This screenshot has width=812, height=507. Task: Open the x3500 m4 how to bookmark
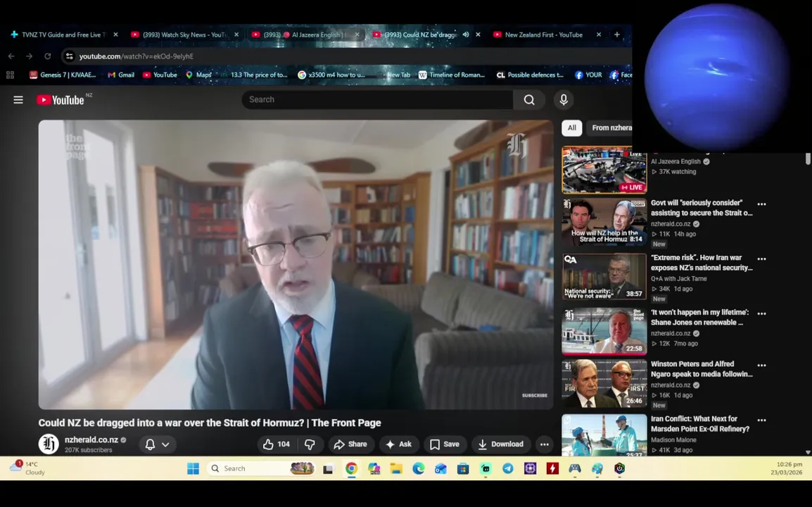(x=331, y=75)
